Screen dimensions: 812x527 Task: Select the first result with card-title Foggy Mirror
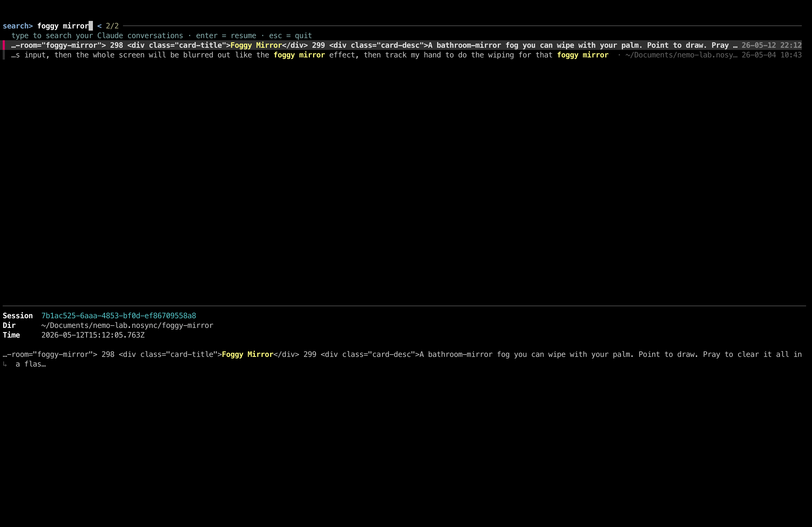pos(403,45)
